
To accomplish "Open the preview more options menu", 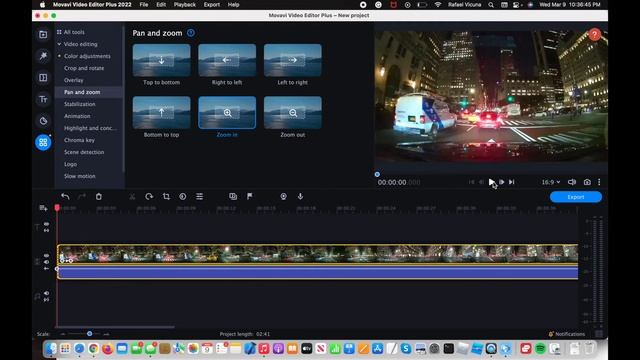I will tap(599, 182).
